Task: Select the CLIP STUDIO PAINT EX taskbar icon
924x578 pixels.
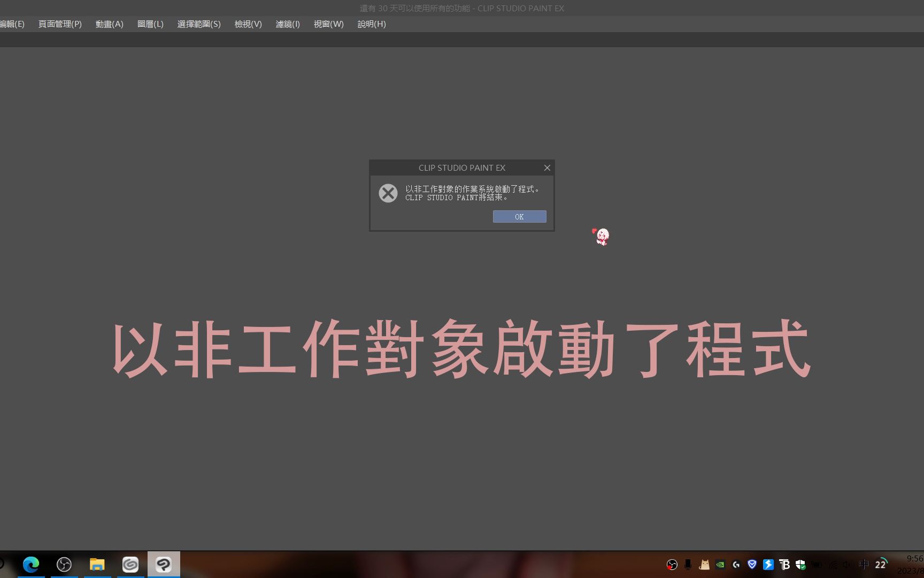Action: pos(164,564)
